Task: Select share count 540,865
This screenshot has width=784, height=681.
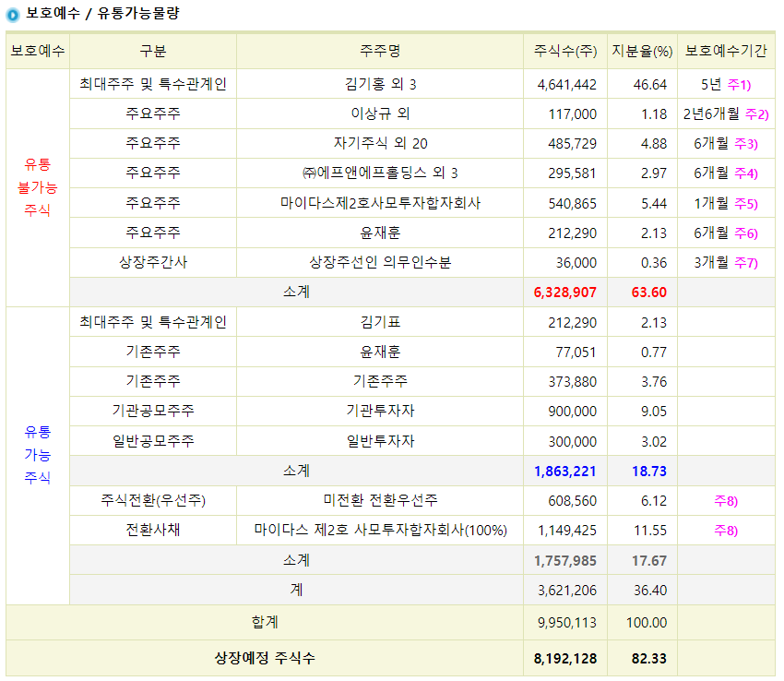Action: pyautogui.click(x=573, y=203)
